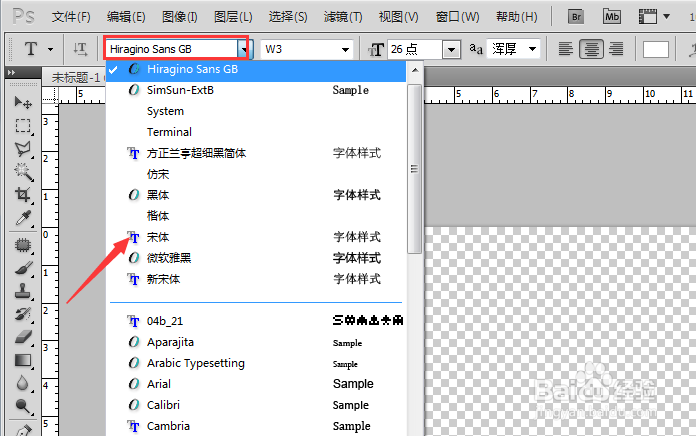The image size is (696, 436).
Task: Click the font list scrollbar thumb
Action: (x=415, y=169)
